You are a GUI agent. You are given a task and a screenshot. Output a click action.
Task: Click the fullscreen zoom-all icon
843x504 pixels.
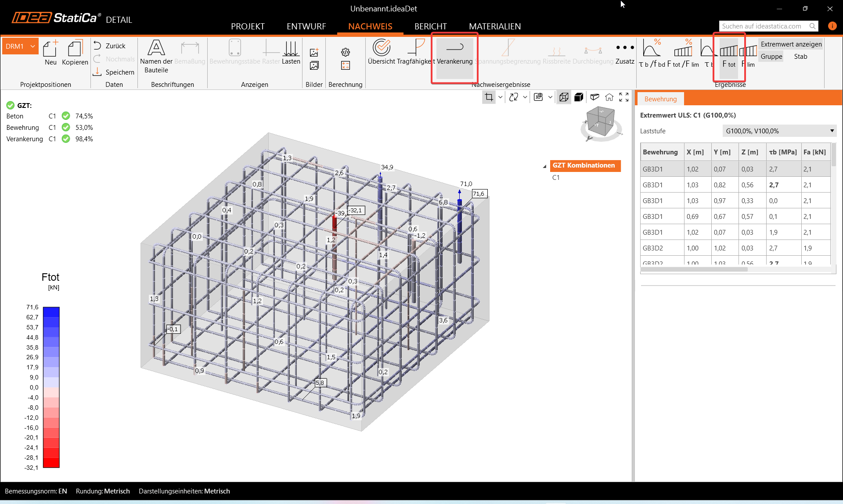pyautogui.click(x=624, y=97)
